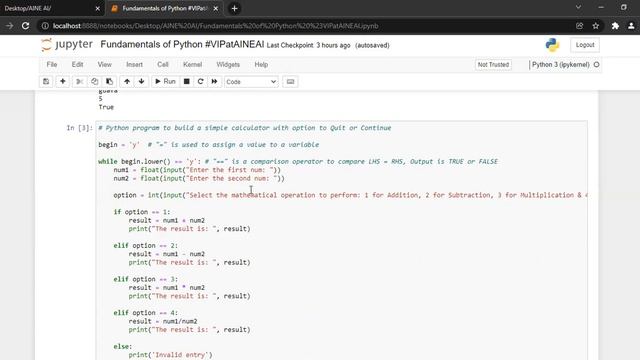The height and width of the screenshot is (360, 640).
Task: Open the Insert menu
Action: (x=134, y=64)
